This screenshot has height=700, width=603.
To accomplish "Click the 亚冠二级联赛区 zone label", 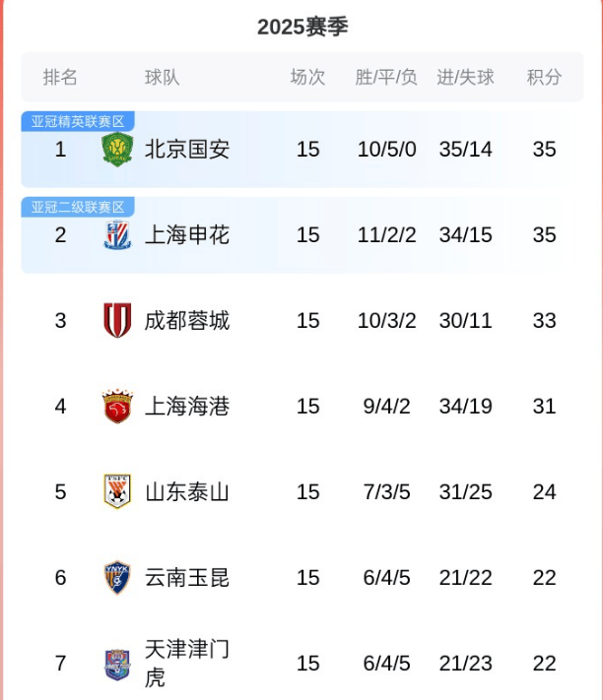I will pos(78,207).
